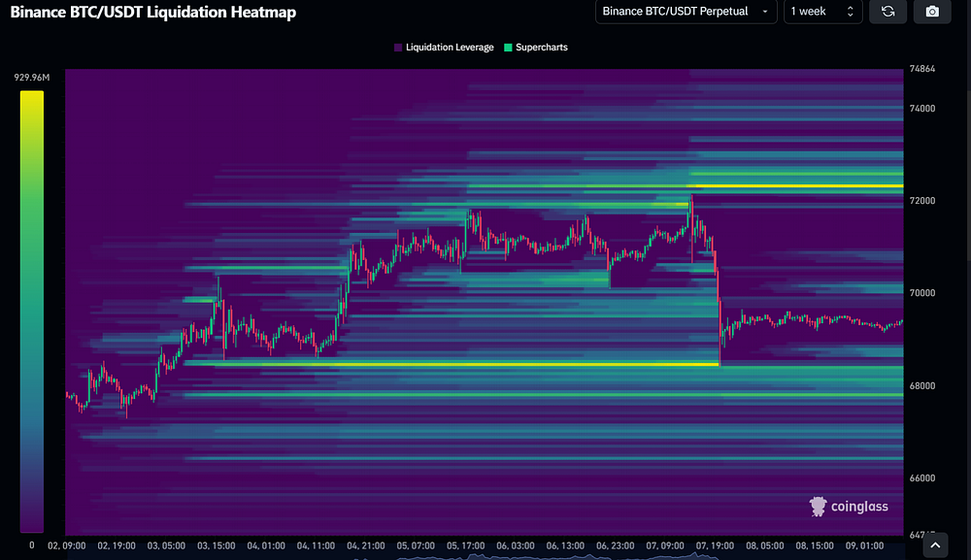The image size is (971, 560).
Task: Click the 72000 price axis label
Action: 922,201
